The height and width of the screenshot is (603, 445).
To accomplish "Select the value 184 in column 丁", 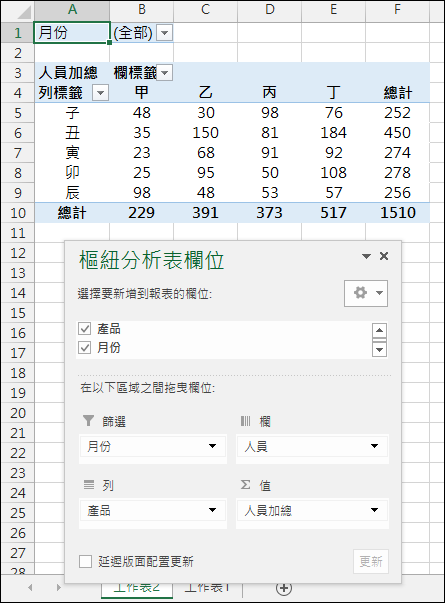I will [333, 133].
